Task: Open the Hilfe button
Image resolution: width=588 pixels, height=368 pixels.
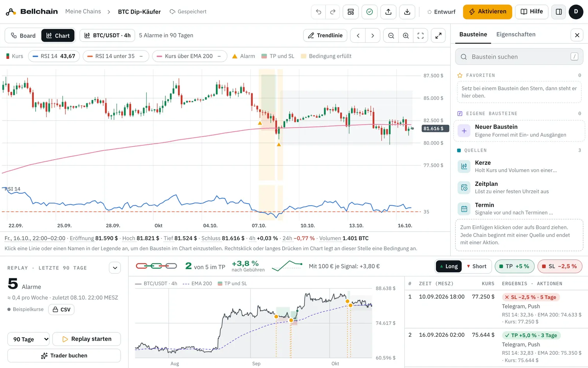Action: pyautogui.click(x=531, y=12)
